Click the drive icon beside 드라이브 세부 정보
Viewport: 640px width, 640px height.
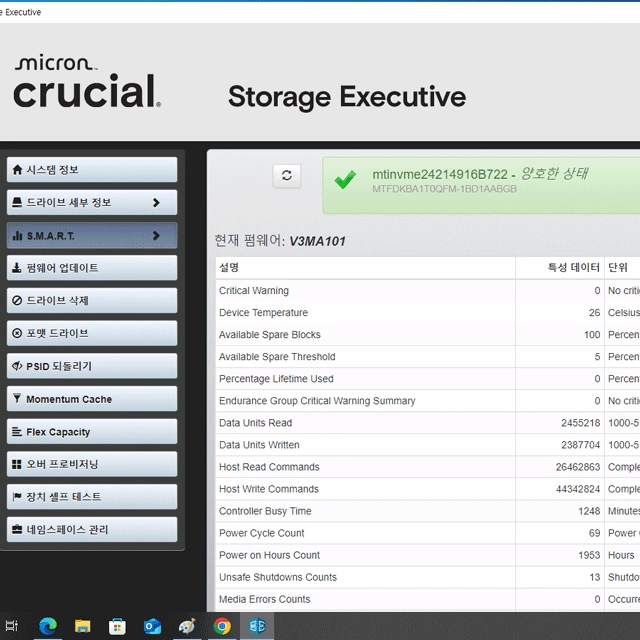click(x=17, y=202)
